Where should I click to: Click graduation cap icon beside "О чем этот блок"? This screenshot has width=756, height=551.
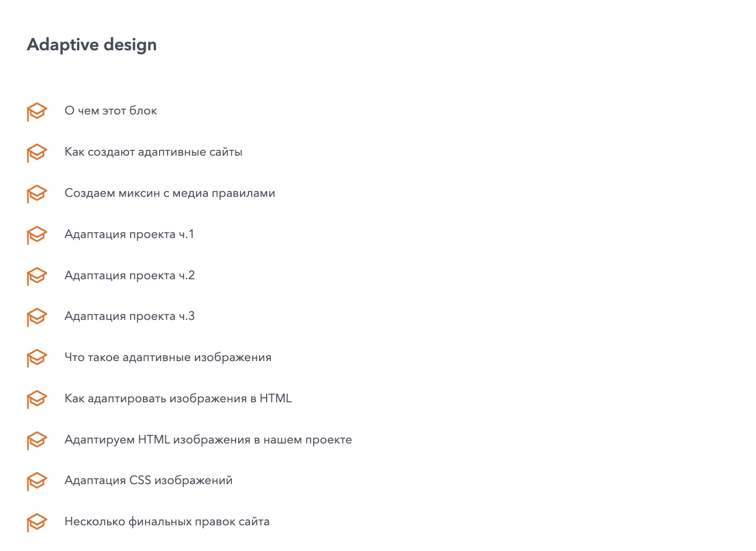click(x=37, y=111)
